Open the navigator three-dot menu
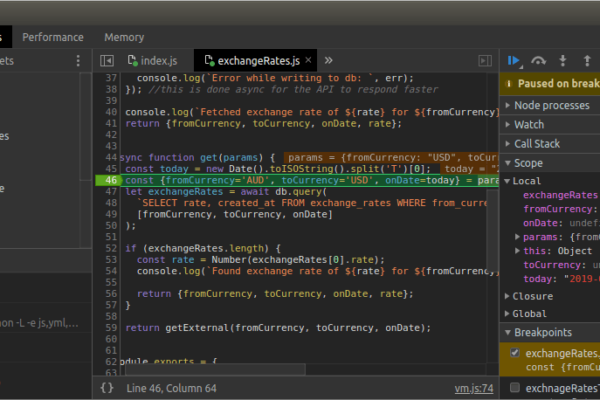The height and width of the screenshot is (400, 600). click(78, 60)
